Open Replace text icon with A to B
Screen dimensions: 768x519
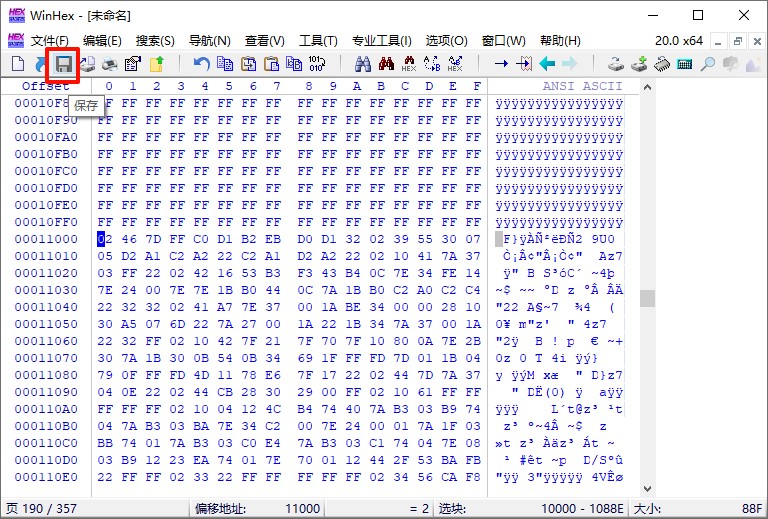point(432,64)
